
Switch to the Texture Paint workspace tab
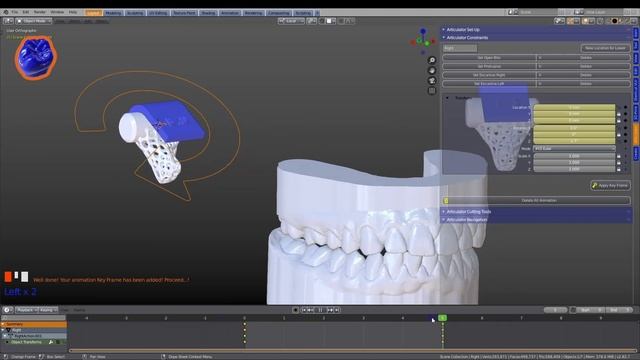click(x=184, y=13)
